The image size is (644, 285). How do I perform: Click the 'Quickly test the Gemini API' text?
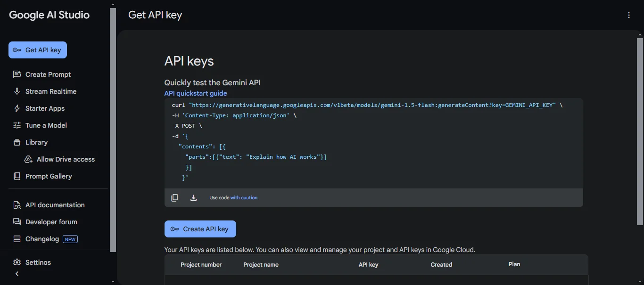coord(213,82)
